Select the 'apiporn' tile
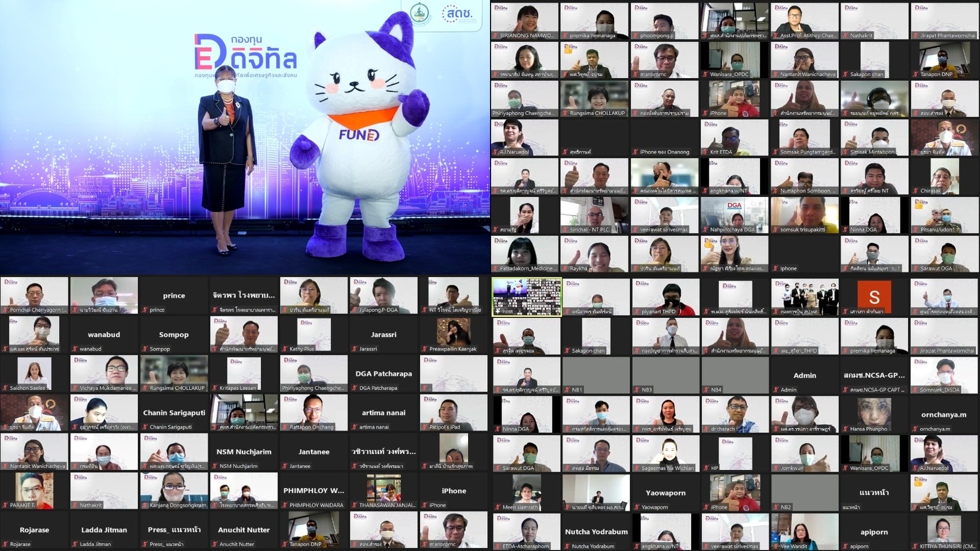 [874, 531]
